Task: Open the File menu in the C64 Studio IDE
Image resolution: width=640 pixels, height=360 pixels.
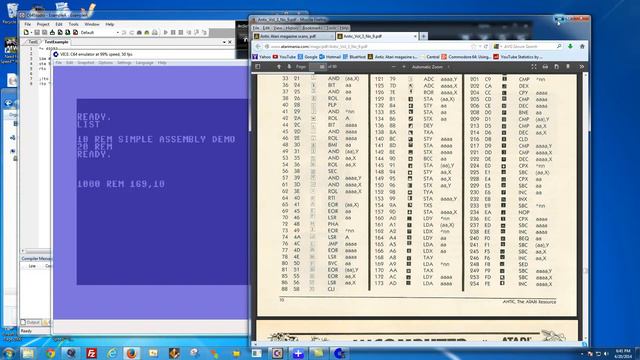Action: 27,24
